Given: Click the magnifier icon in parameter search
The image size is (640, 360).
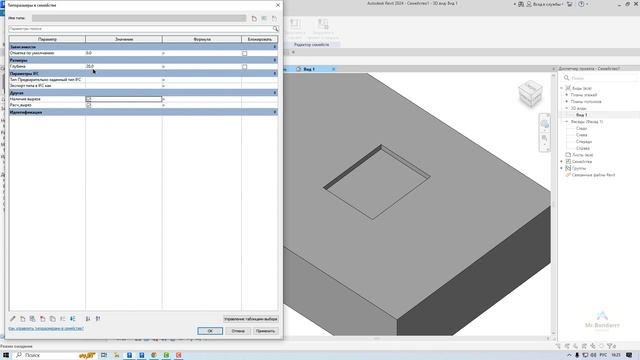Looking at the screenshot, I should (x=276, y=29).
